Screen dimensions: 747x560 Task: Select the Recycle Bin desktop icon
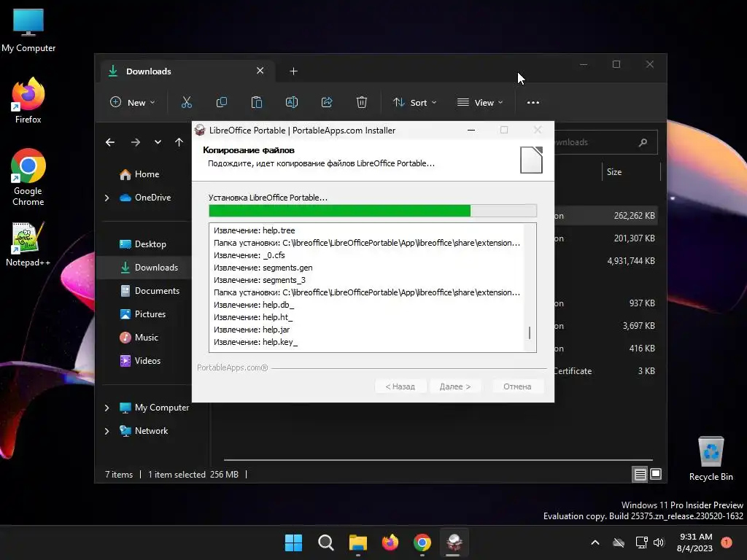click(x=711, y=458)
